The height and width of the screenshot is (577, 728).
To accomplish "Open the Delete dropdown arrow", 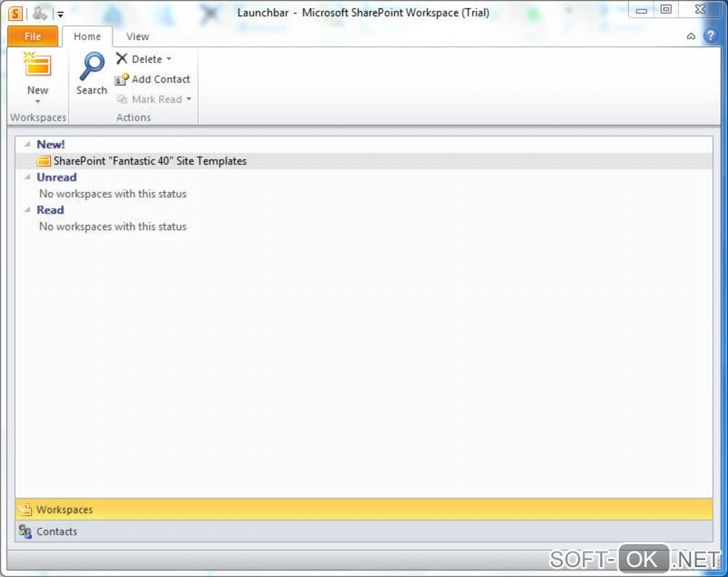I will coord(169,59).
